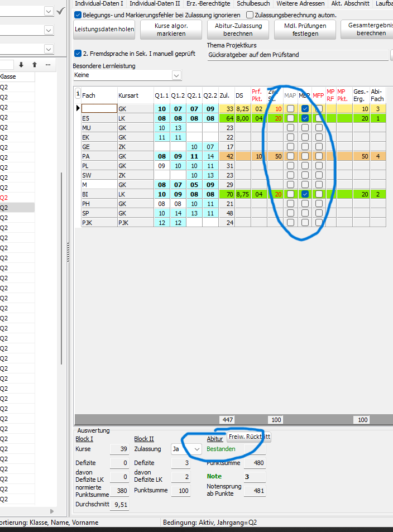Click the PA row Fach cell
393x532 pixels.
click(99, 156)
